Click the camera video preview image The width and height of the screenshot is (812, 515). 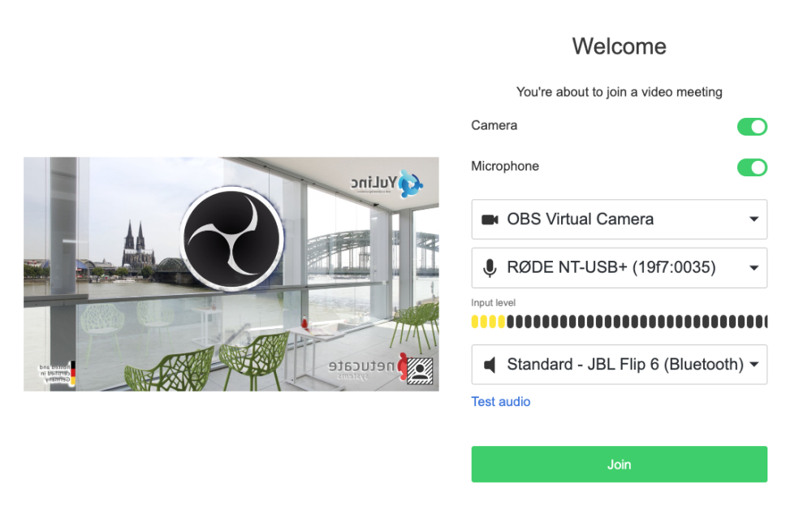coord(231,274)
